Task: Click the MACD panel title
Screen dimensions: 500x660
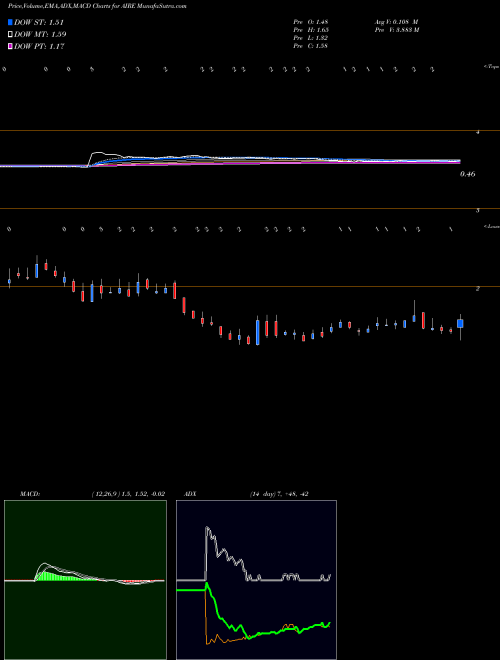Action: [x=29, y=494]
